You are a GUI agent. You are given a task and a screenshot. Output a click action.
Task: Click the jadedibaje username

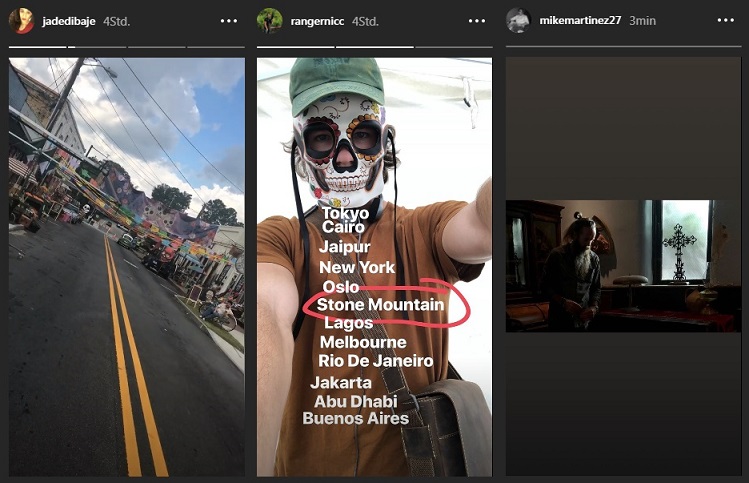click(69, 21)
